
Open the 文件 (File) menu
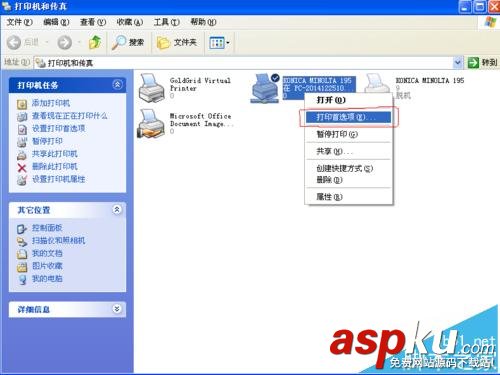(x=19, y=22)
